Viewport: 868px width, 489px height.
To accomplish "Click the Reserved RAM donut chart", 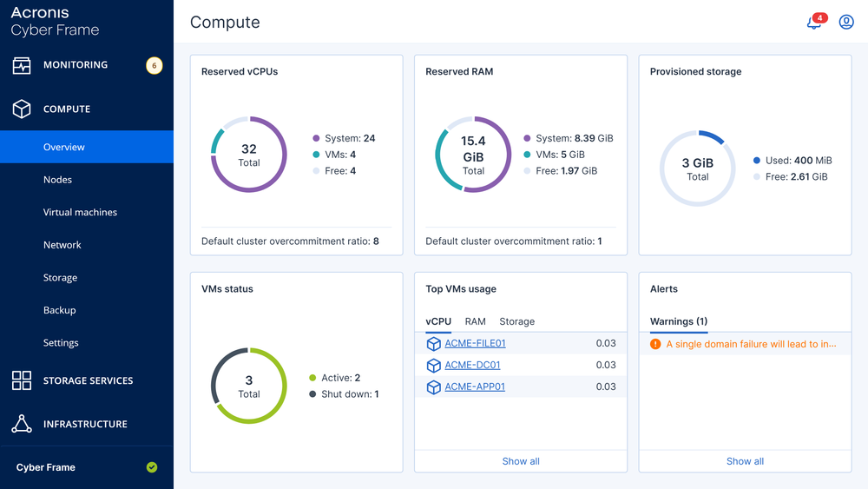I will (473, 155).
